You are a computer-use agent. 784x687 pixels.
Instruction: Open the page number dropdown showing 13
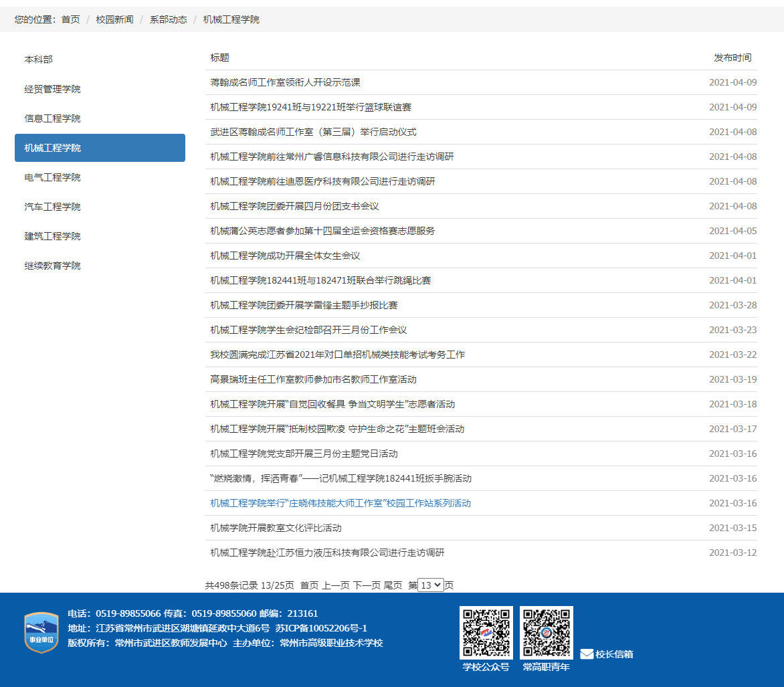[431, 585]
